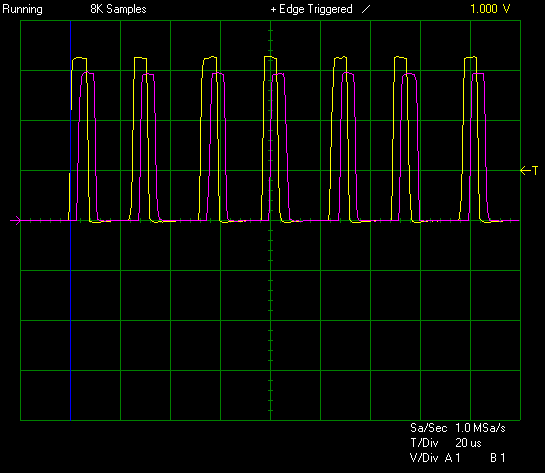The height and width of the screenshot is (473, 545).
Task: Click the T trigger marker letter
Action: [x=535, y=170]
